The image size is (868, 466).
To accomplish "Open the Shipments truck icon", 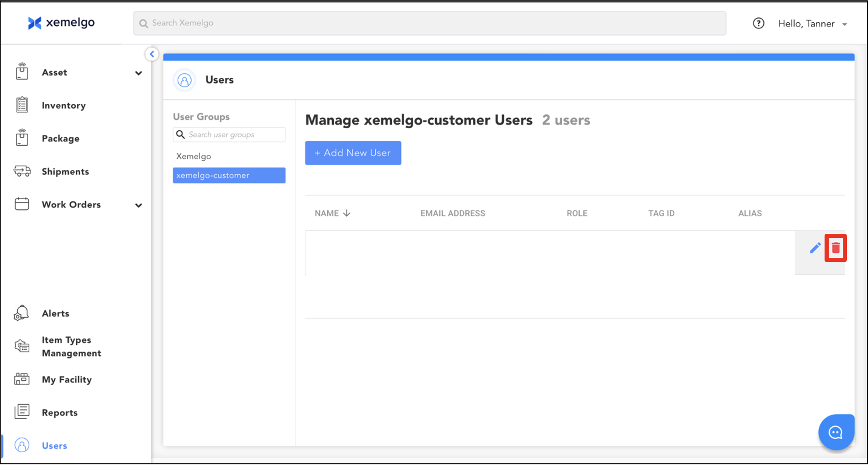I will point(22,171).
